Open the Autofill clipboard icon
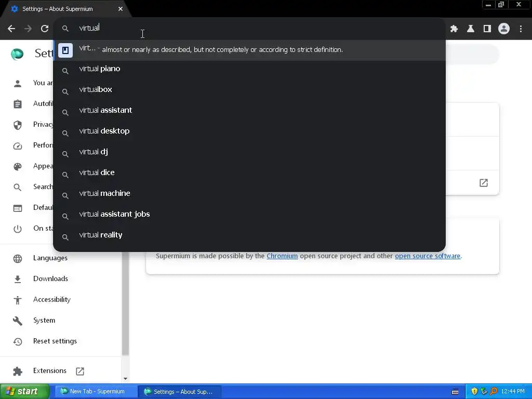 point(18,104)
